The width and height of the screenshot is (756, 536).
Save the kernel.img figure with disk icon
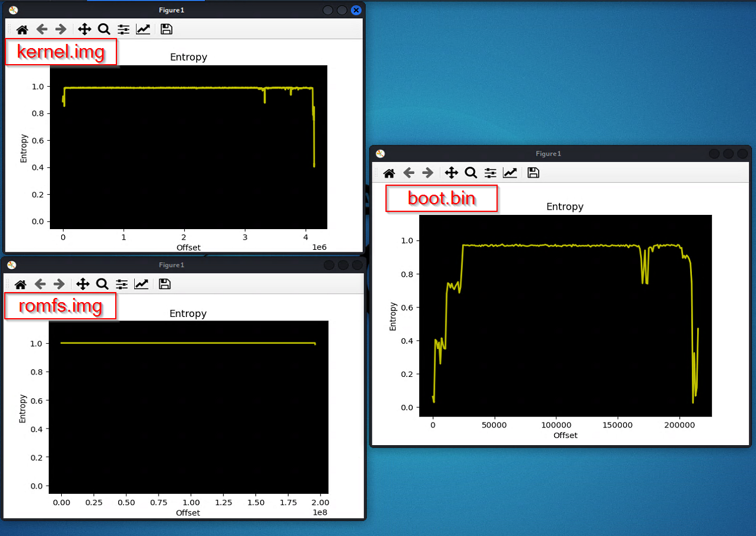167,29
